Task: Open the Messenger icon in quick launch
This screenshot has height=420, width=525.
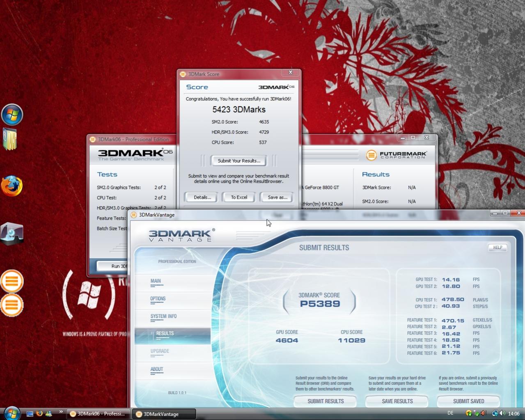Action: (49, 413)
